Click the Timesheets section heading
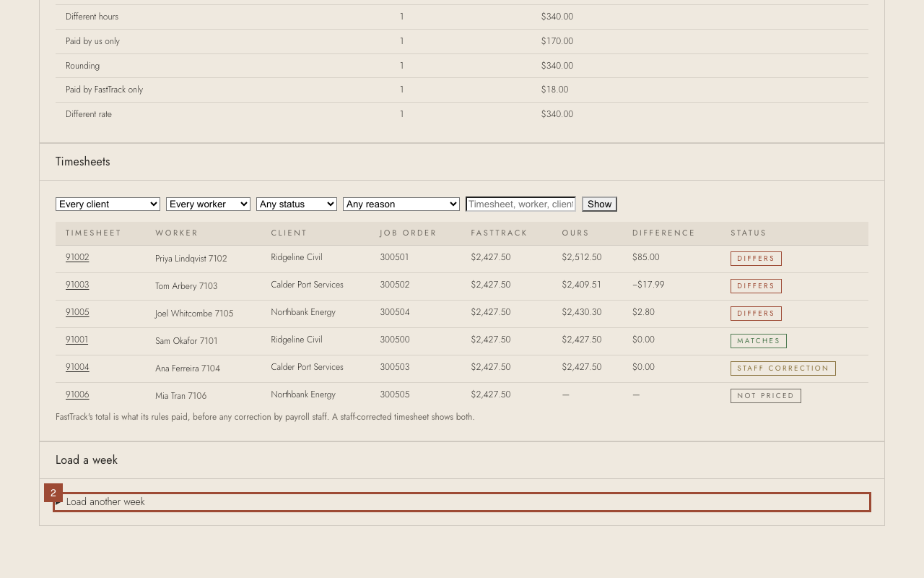Viewport: 924px width, 578px height. click(x=83, y=162)
